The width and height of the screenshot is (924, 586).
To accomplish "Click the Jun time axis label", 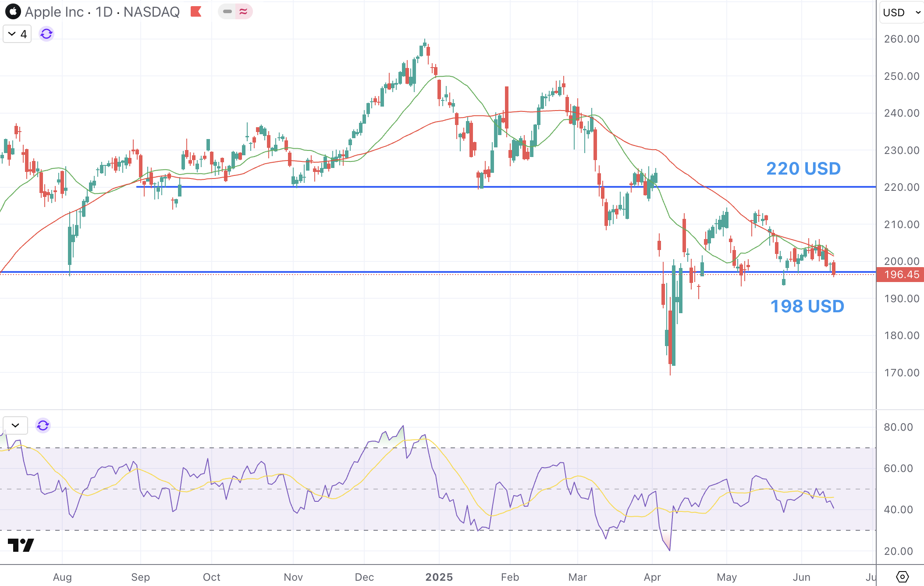I will (801, 577).
